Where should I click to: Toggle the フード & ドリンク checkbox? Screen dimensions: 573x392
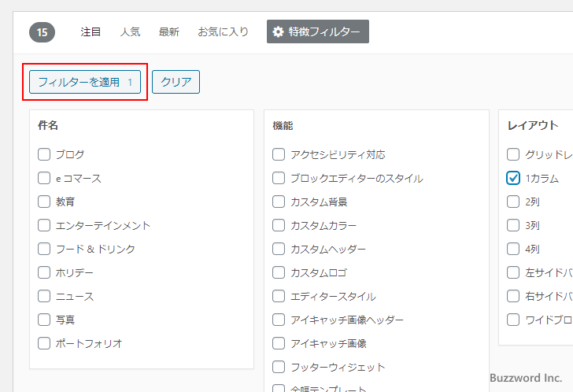coord(44,249)
